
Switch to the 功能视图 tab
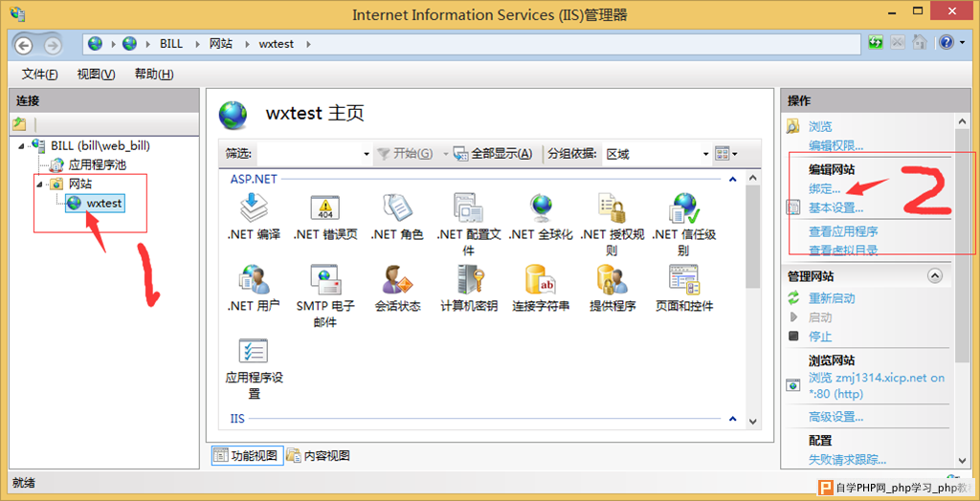tap(249, 455)
